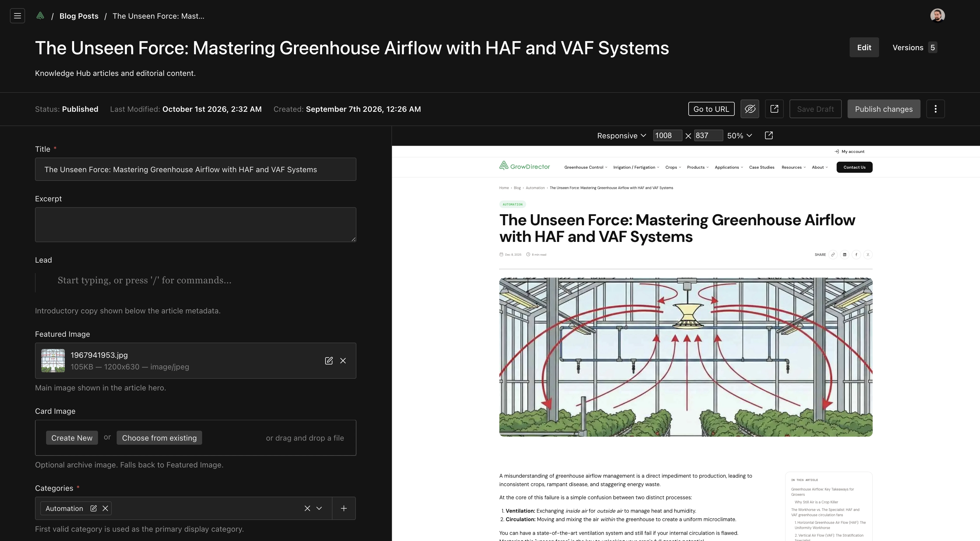Expand the Crops menu in preview
This screenshot has height=541, width=980.
click(673, 167)
